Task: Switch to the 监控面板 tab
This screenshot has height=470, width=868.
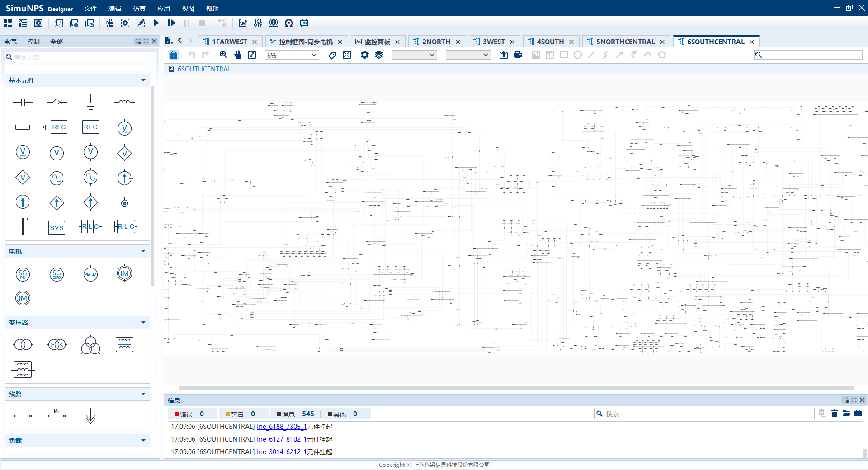Action: click(x=377, y=42)
